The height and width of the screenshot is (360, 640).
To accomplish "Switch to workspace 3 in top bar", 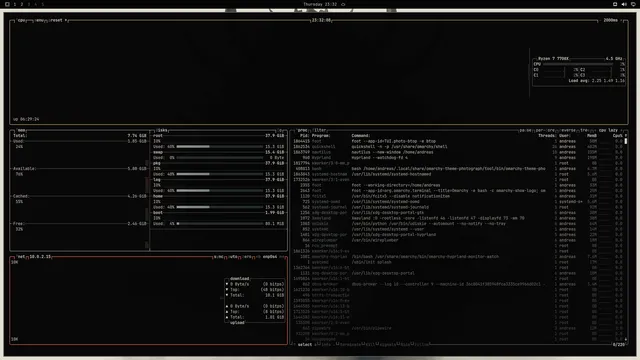I will pos(29,4).
